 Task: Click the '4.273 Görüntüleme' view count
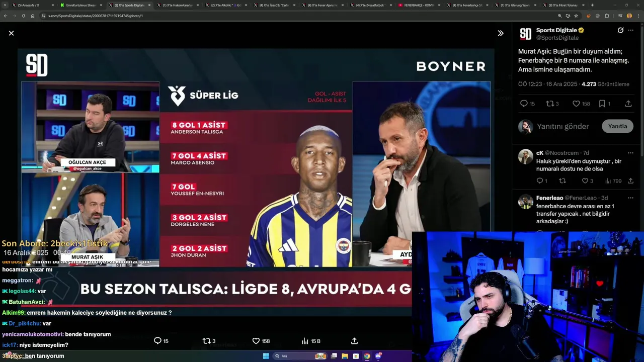(605, 84)
